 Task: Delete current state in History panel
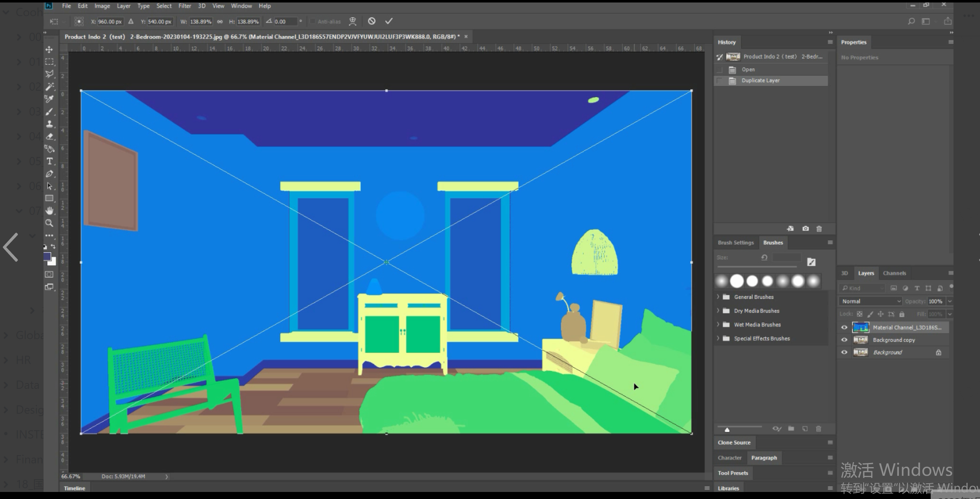(819, 229)
